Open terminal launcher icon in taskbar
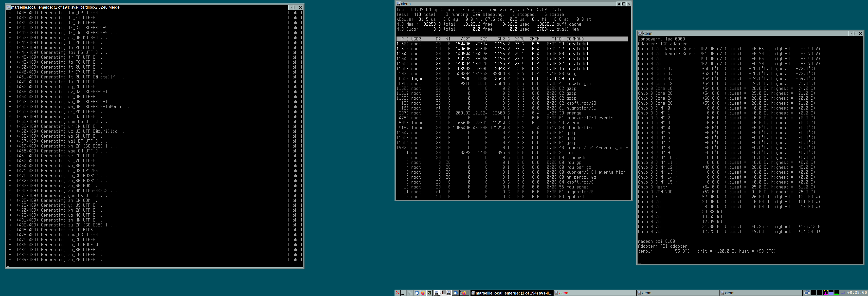The image size is (868, 296). point(429,293)
